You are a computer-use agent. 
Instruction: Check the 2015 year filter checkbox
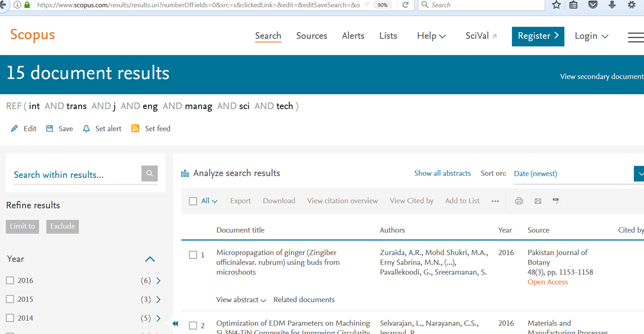(x=10, y=299)
